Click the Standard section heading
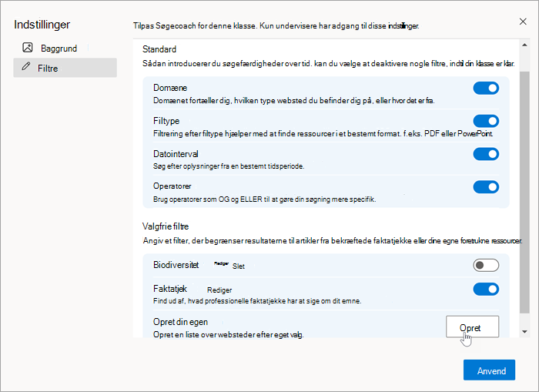This screenshot has width=539, height=392. point(159,49)
